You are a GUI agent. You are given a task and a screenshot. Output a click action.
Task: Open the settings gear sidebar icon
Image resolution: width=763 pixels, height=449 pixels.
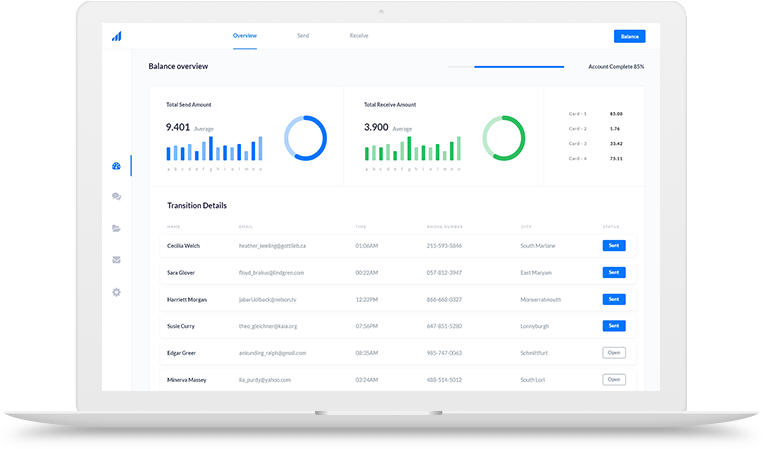tap(116, 292)
